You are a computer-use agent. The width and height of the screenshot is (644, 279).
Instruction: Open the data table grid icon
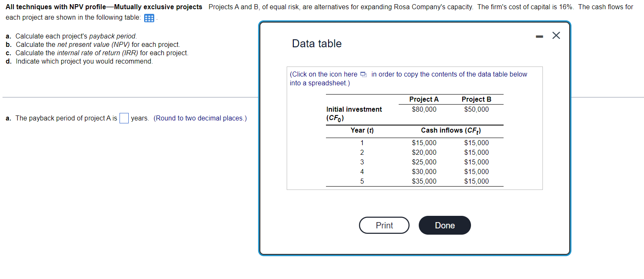tap(149, 18)
